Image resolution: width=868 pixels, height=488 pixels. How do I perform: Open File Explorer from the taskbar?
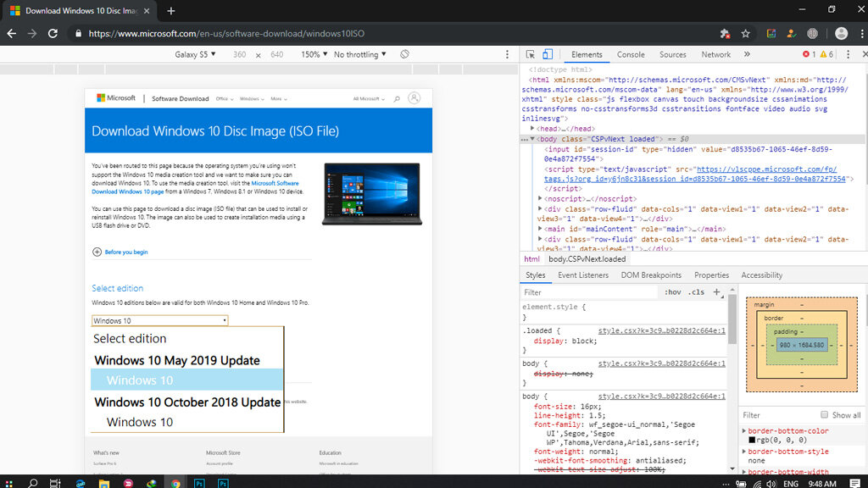(103, 483)
